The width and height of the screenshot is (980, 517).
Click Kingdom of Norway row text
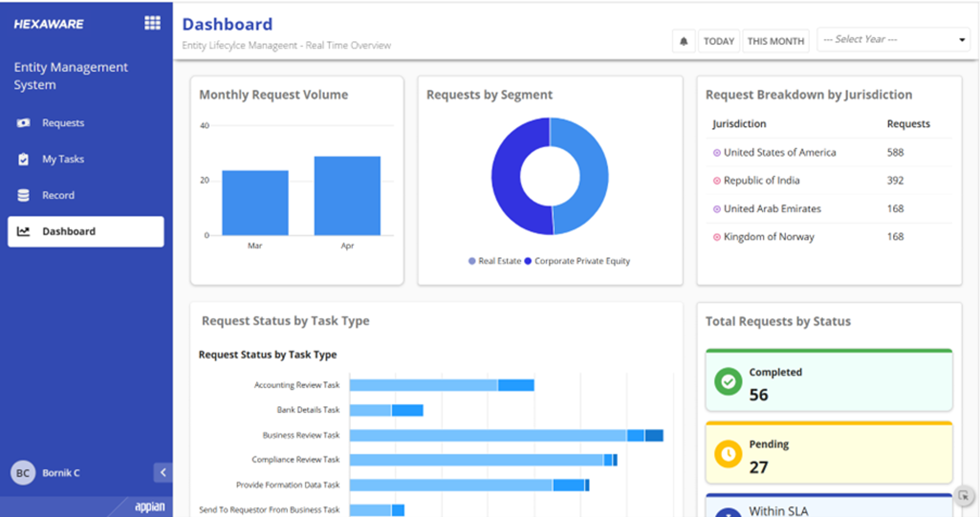point(769,237)
